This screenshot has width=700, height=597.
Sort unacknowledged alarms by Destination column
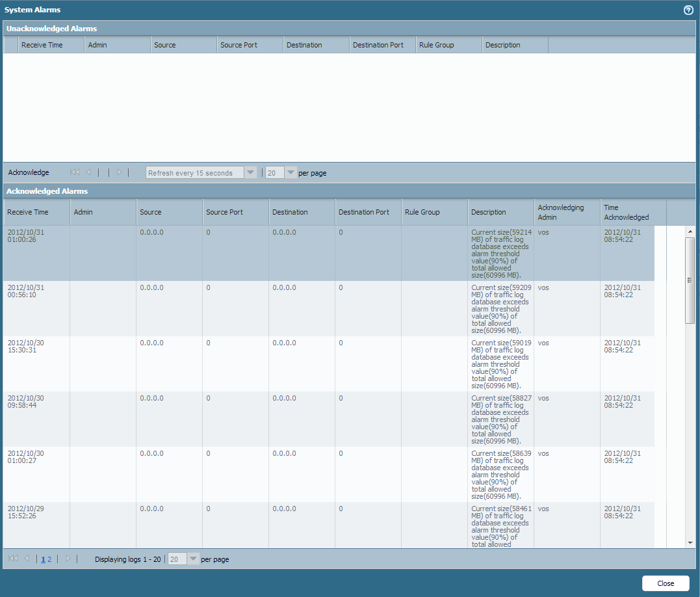click(x=316, y=45)
